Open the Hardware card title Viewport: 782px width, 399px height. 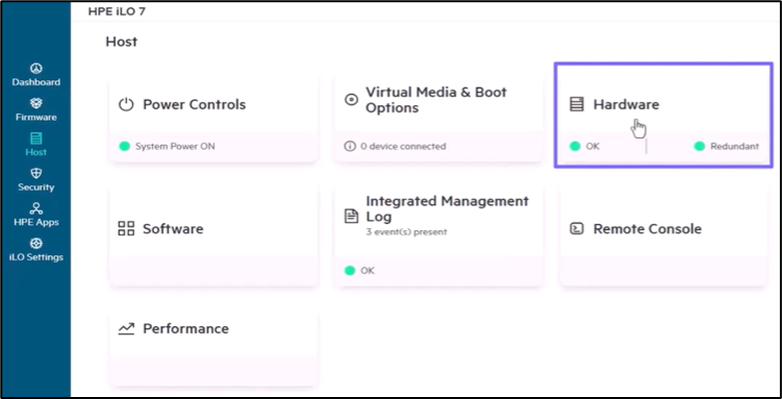click(626, 104)
